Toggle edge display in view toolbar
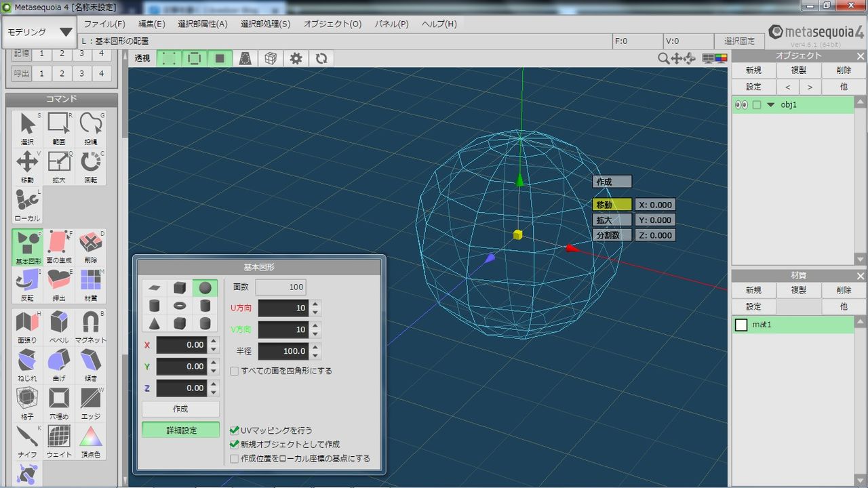 (x=195, y=59)
